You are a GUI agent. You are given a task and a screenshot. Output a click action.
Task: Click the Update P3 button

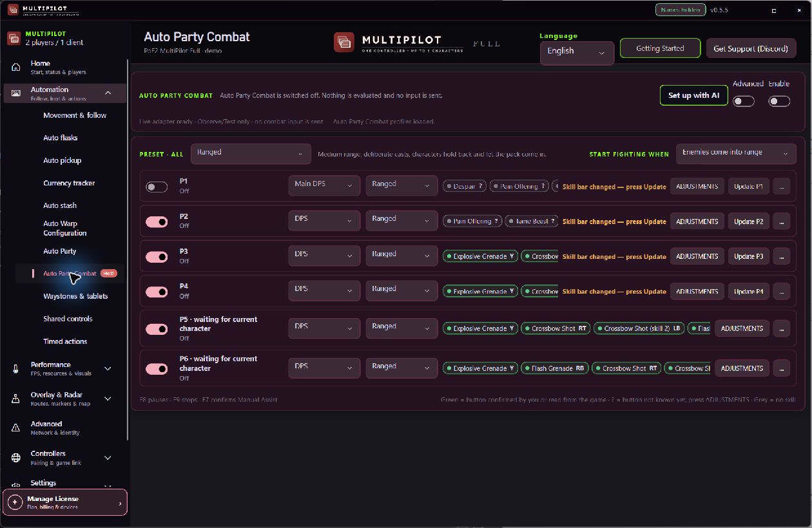748,256
